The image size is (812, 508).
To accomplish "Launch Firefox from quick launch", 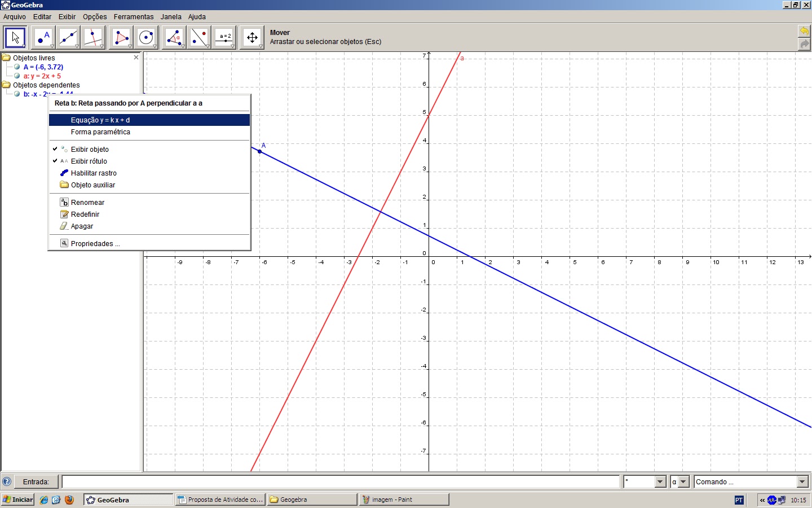I will click(69, 500).
